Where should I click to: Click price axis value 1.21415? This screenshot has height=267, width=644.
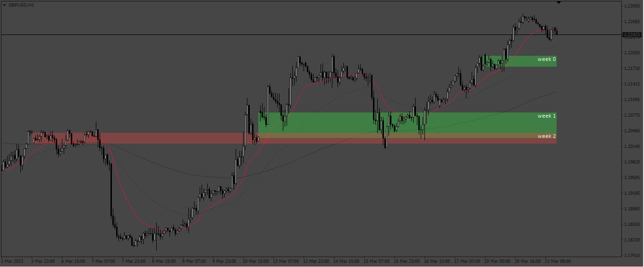pos(632,84)
